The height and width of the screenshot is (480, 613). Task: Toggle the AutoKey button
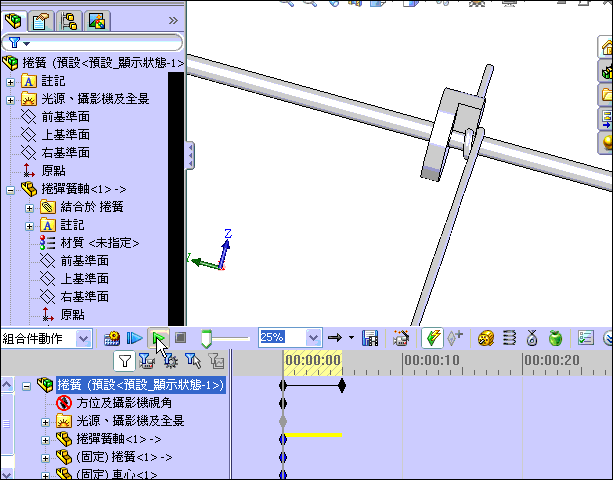coord(432,338)
